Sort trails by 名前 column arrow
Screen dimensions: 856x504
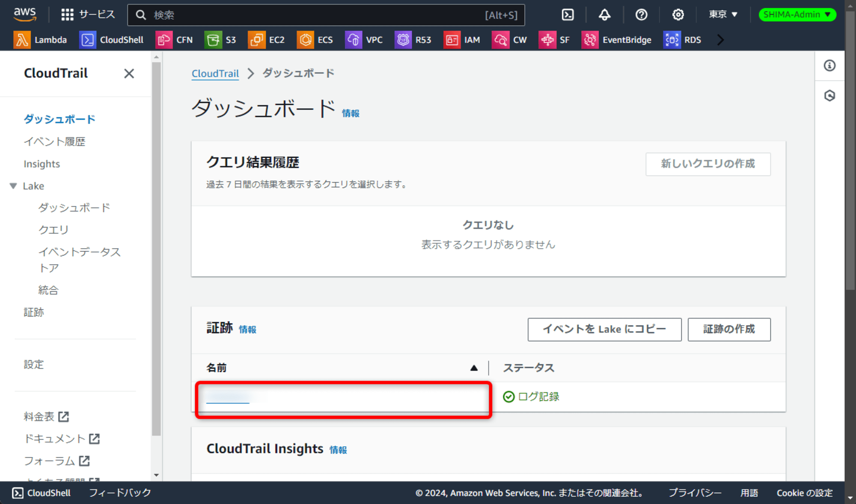473,368
